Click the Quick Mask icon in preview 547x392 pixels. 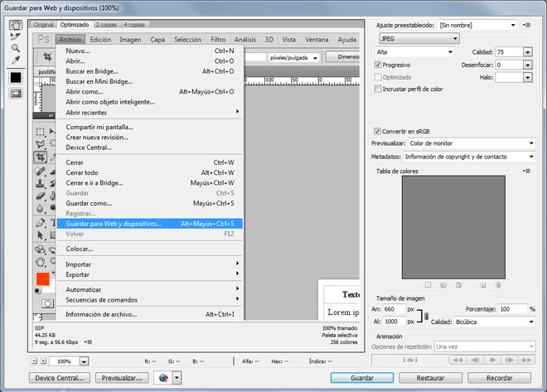48,304
